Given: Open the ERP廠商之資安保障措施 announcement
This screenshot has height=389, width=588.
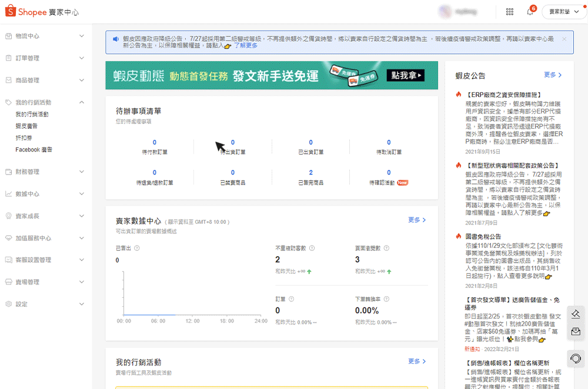Looking at the screenshot, I should pyautogui.click(x=503, y=95).
